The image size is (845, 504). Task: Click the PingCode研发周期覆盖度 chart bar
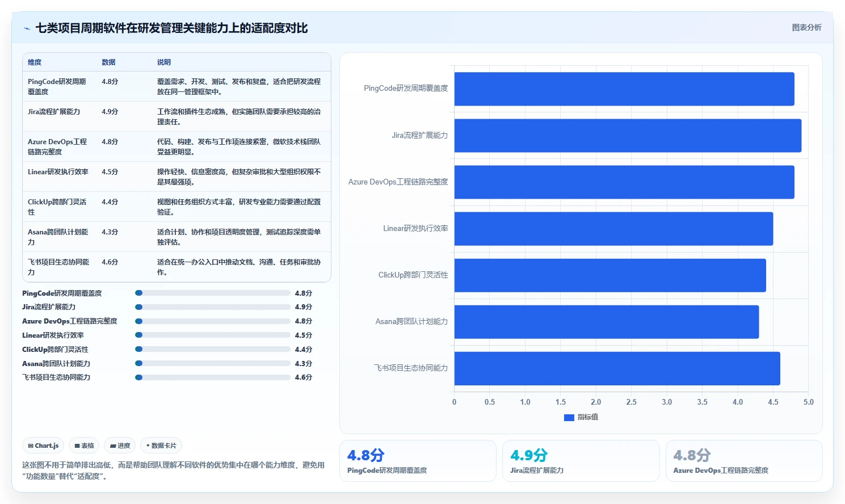(624, 89)
